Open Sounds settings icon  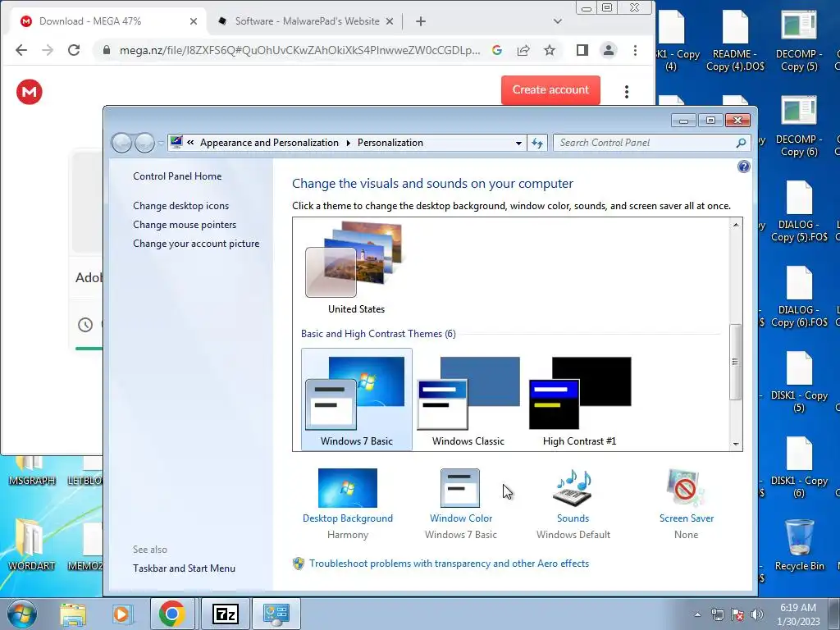coord(572,488)
